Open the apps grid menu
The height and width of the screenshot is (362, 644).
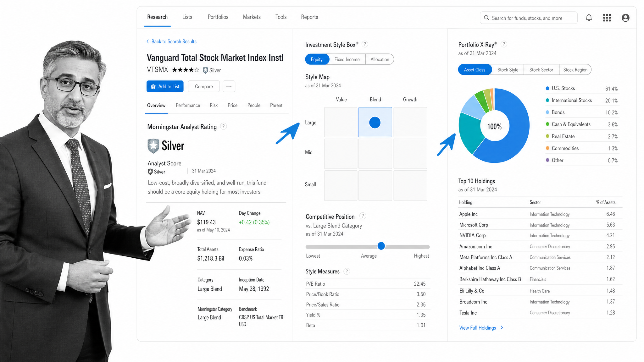607,18
